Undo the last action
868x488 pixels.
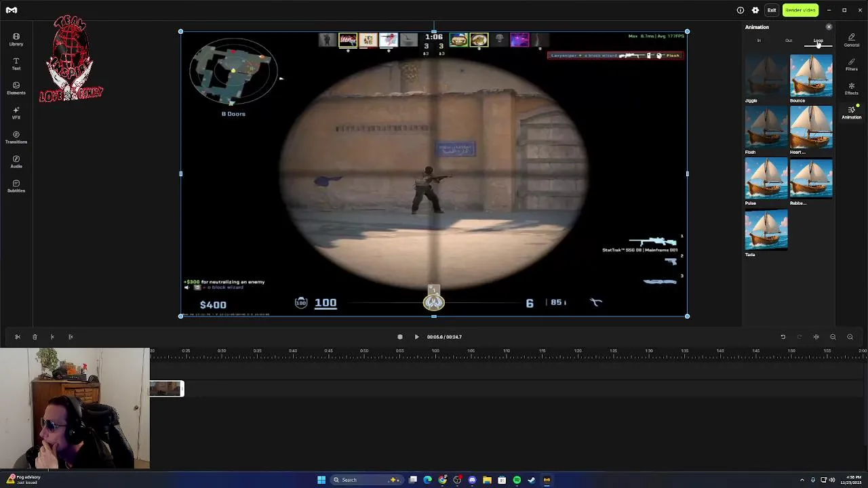click(x=783, y=337)
